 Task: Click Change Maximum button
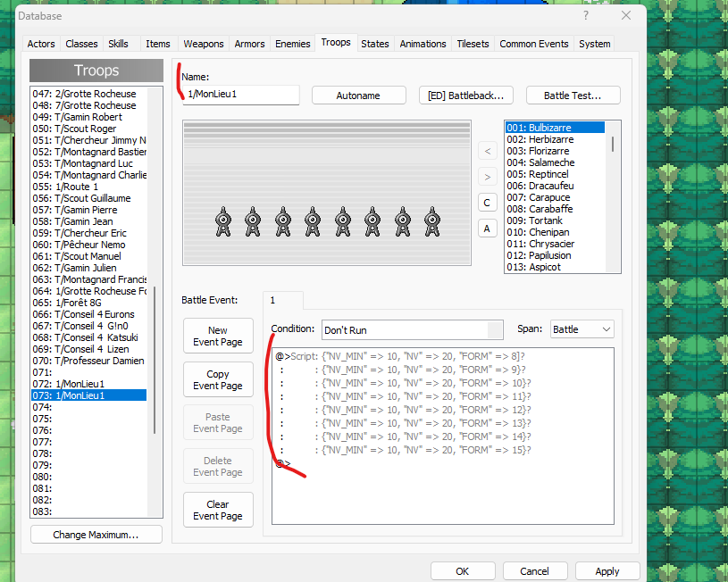click(96, 535)
